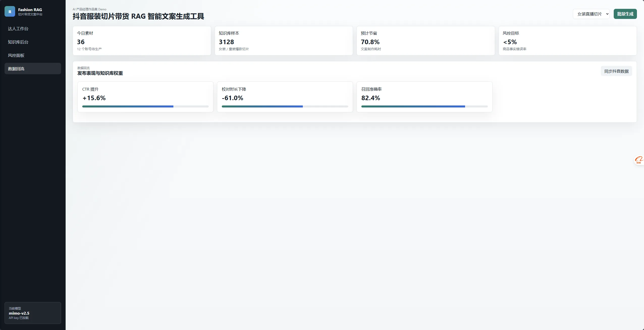Image resolution: width=644 pixels, height=330 pixels.
Task: Click the 校对时长下降 progress bar
Action: point(285,106)
